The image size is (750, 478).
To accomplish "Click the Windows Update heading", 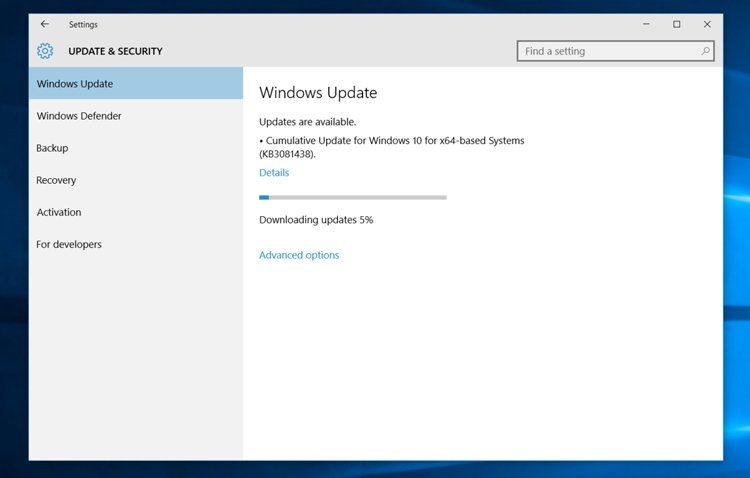I will (318, 92).
